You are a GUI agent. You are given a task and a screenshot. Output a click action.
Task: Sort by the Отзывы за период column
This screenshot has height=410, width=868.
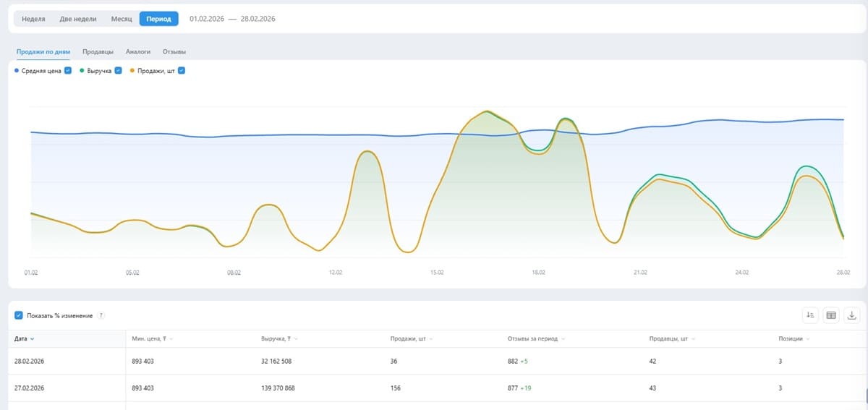(536, 338)
